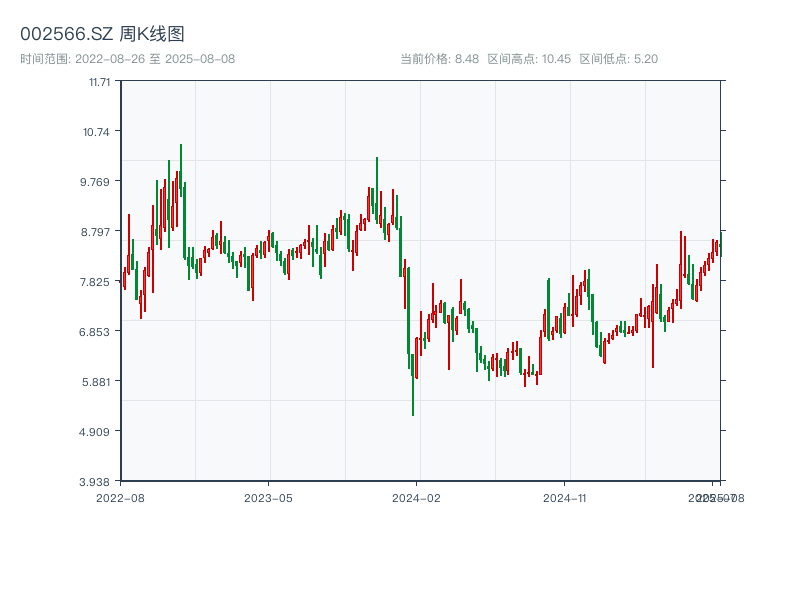Click the 2022-08 x-axis date label
The image size is (800, 600).
pyautogui.click(x=120, y=497)
